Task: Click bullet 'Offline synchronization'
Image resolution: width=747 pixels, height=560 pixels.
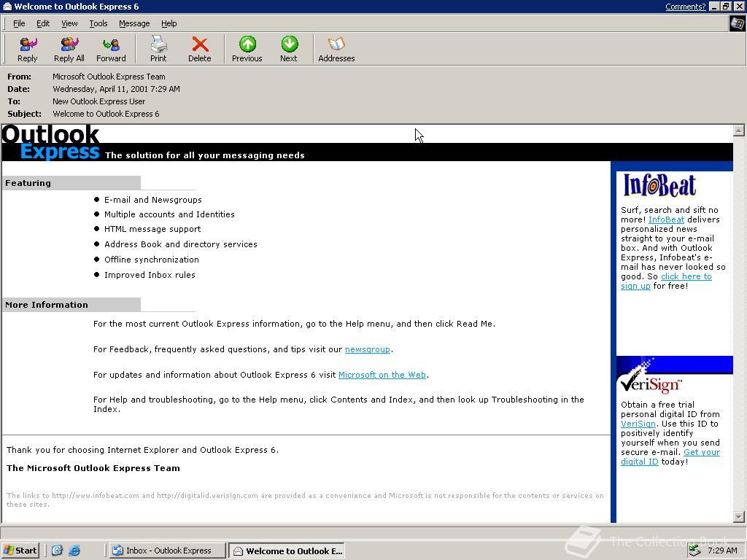Action: pyautogui.click(x=152, y=260)
